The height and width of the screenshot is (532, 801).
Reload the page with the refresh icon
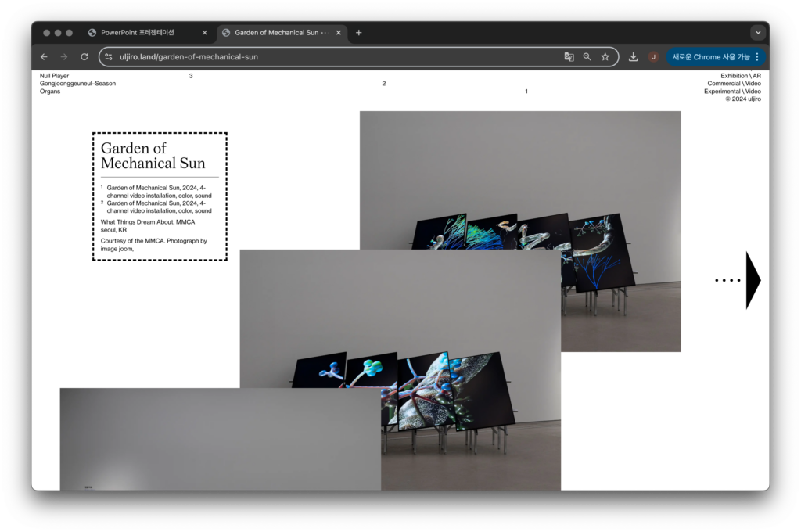84,57
